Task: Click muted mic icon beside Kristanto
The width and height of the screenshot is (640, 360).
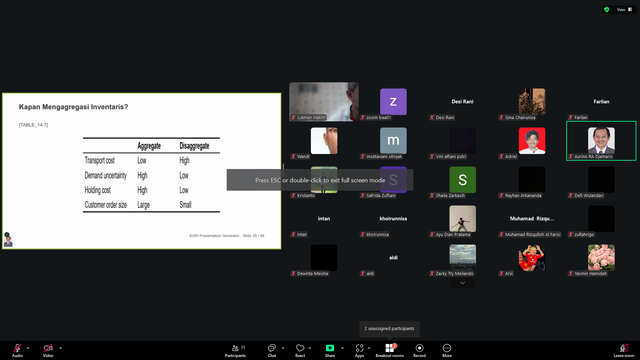Action: tap(293, 196)
